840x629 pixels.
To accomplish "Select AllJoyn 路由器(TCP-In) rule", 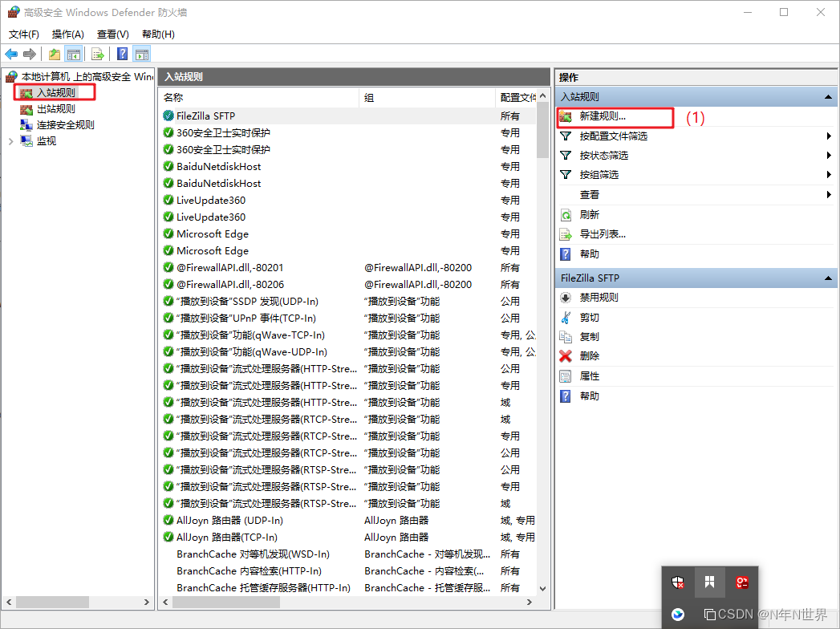I will pyautogui.click(x=348, y=538).
